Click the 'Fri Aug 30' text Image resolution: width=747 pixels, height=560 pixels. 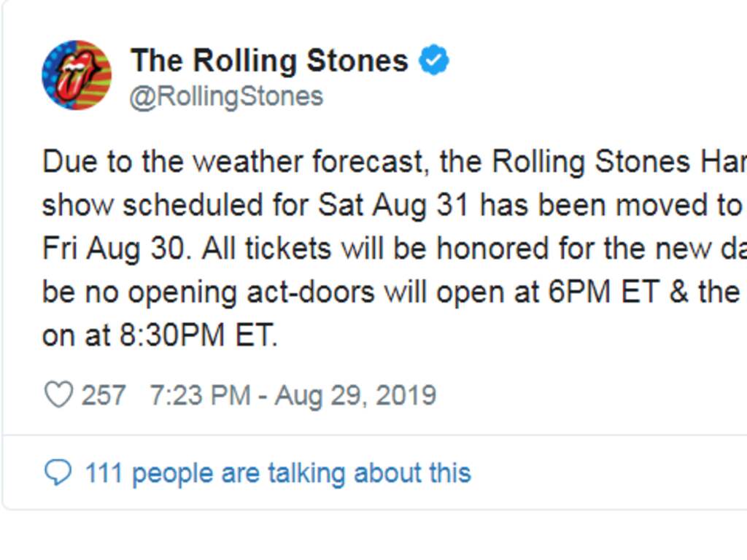pos(113,249)
